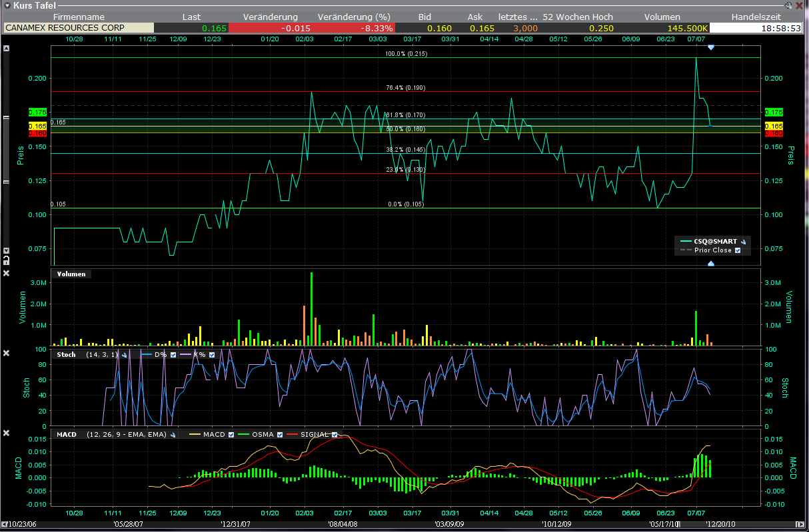The image size is (809, 532).
Task: Click the blue marker at chart top
Action: 711,48
